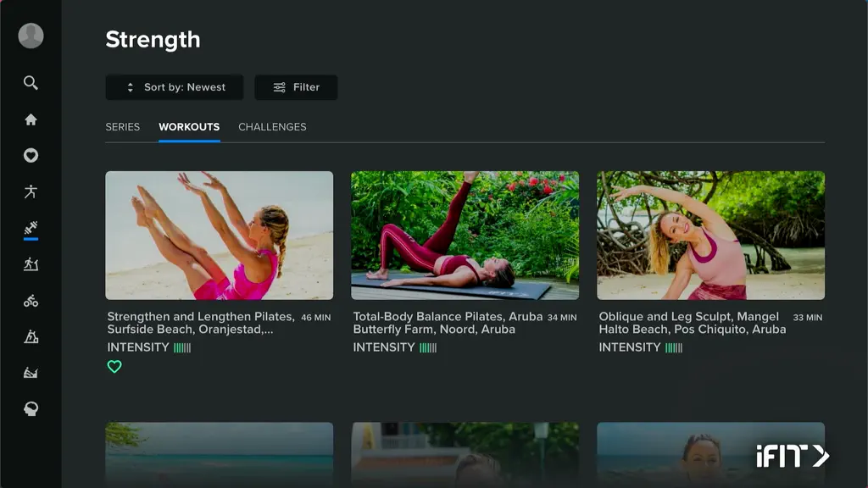
Task: Select the elliptical category icon
Action: [31, 336]
